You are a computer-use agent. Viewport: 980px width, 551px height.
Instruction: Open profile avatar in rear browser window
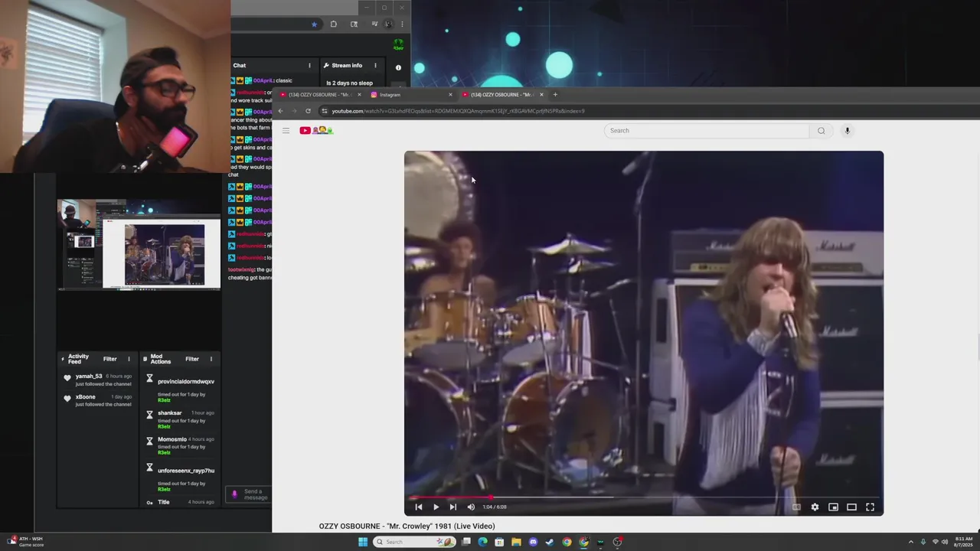tap(388, 24)
